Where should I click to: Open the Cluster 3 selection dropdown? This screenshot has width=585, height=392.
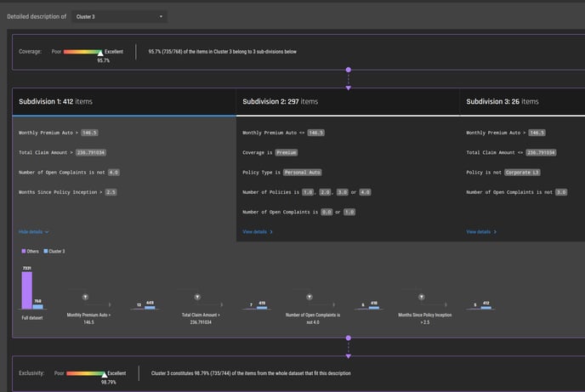click(119, 16)
